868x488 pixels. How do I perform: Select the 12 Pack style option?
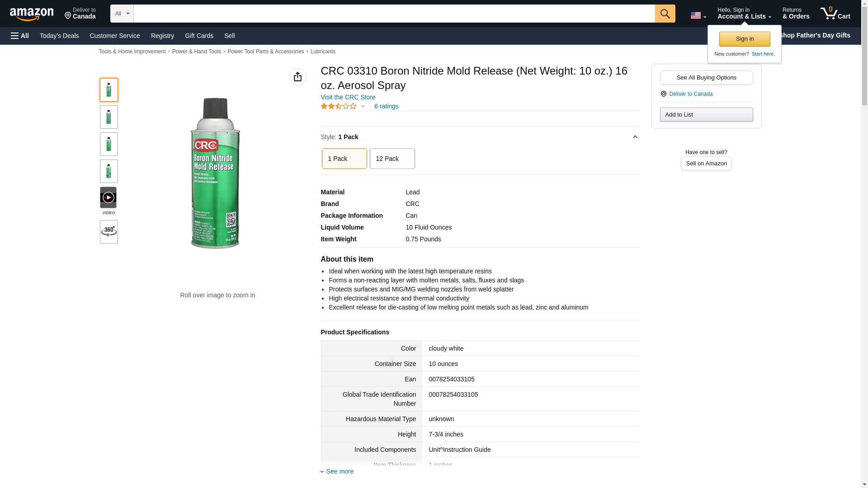click(392, 159)
